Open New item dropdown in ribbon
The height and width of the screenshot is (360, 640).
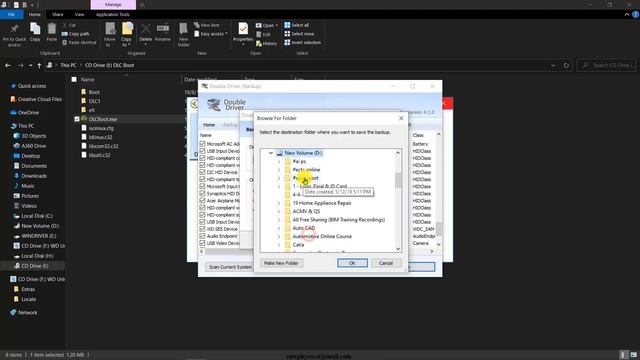[208, 25]
